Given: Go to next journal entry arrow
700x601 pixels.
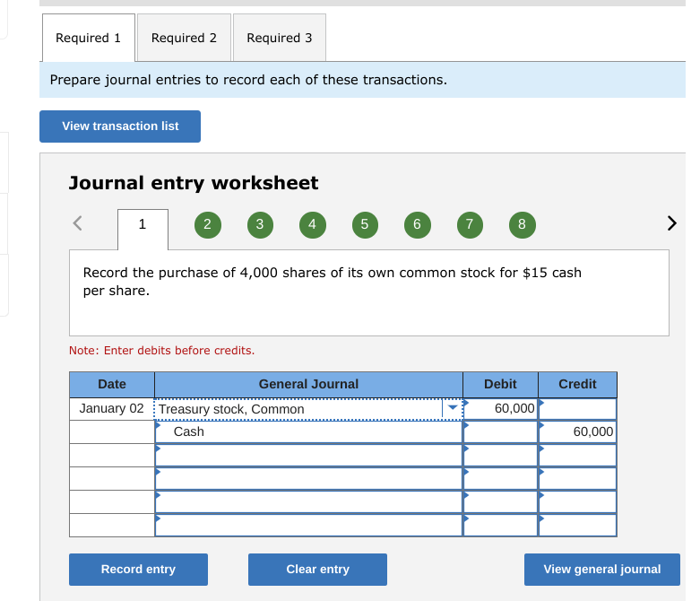Looking at the screenshot, I should (x=671, y=223).
